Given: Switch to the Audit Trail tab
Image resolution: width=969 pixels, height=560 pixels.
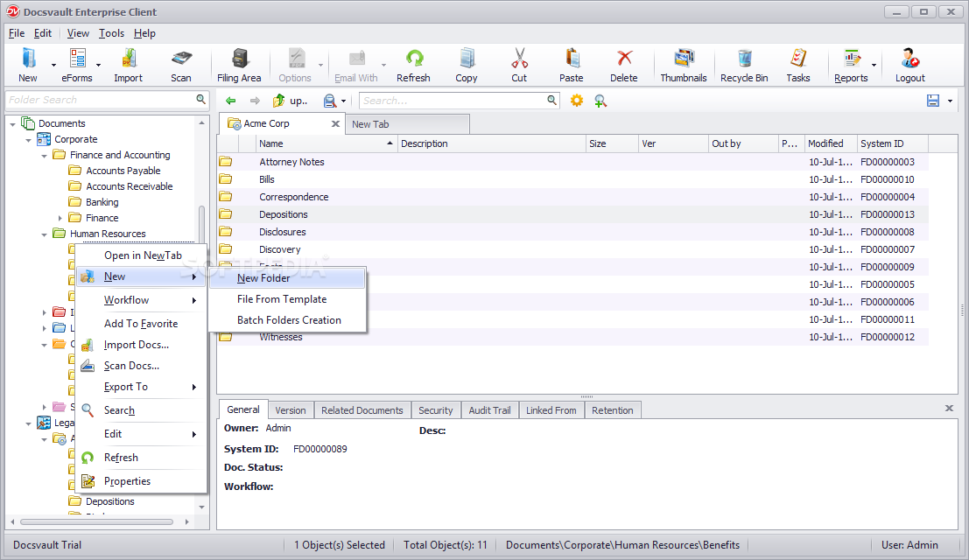Looking at the screenshot, I should point(489,410).
